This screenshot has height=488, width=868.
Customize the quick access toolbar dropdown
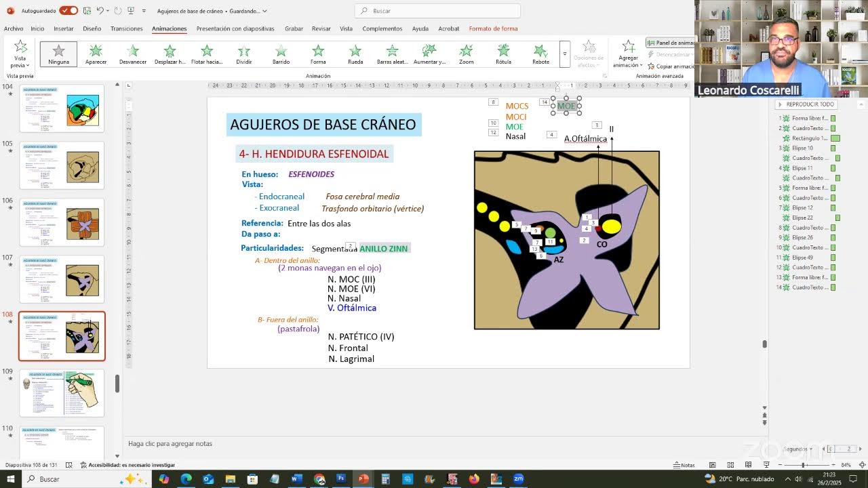point(144,11)
